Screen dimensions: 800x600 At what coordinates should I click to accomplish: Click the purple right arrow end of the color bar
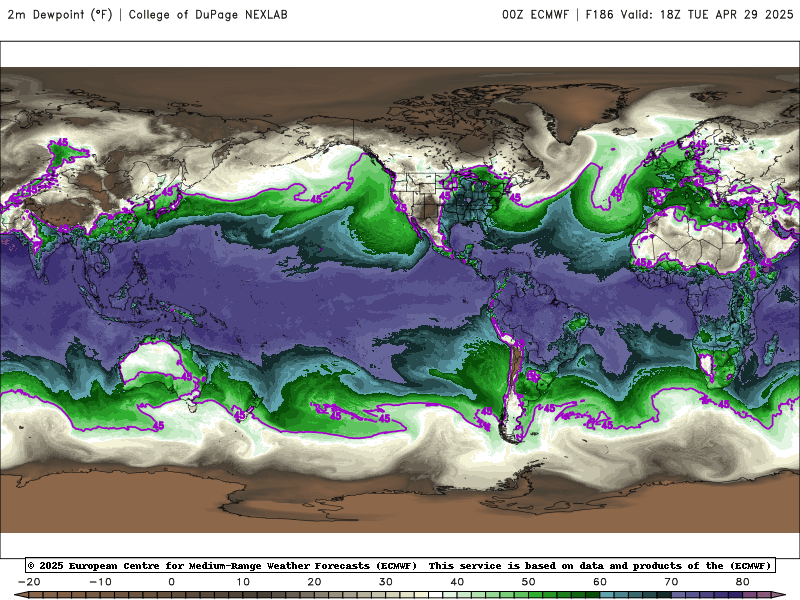pos(779,595)
